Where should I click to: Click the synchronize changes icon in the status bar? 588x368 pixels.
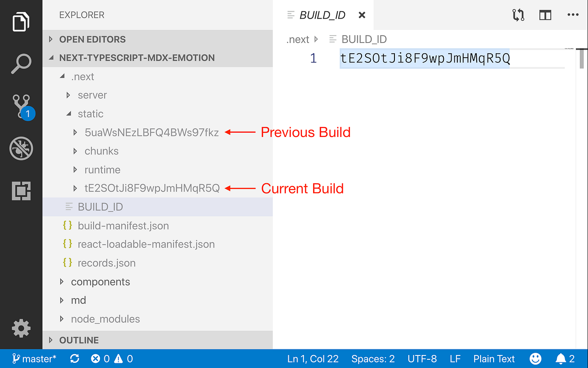pos(74,358)
